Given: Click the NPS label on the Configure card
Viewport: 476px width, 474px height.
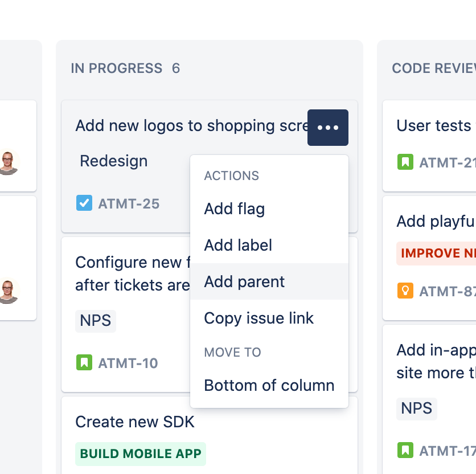Looking at the screenshot, I should pos(96,321).
